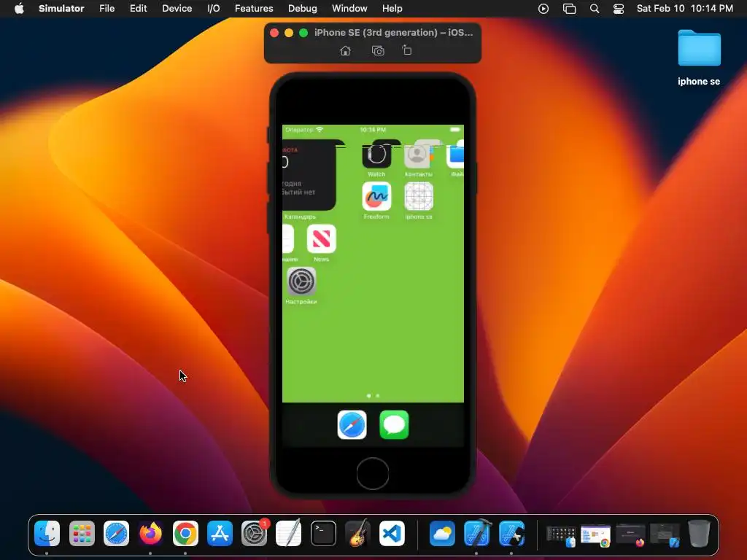Open the Features menu
Screen dimensions: 747x560
254,9
